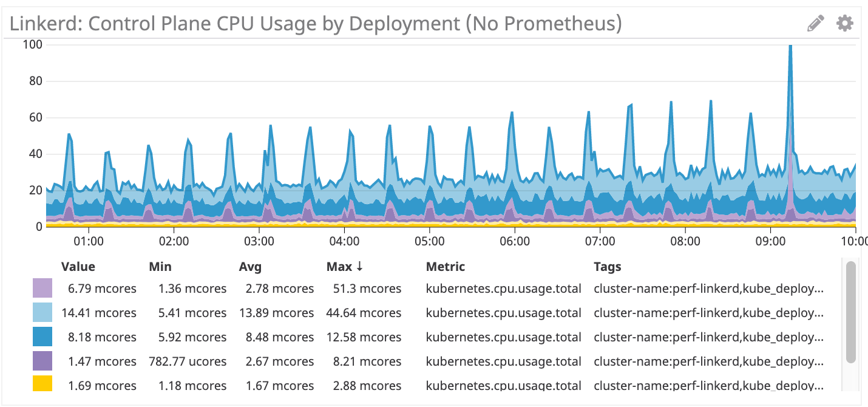Screen dimensions: 868x407
Task: Click the 2.78 mcores avg cell
Action: tap(280, 289)
